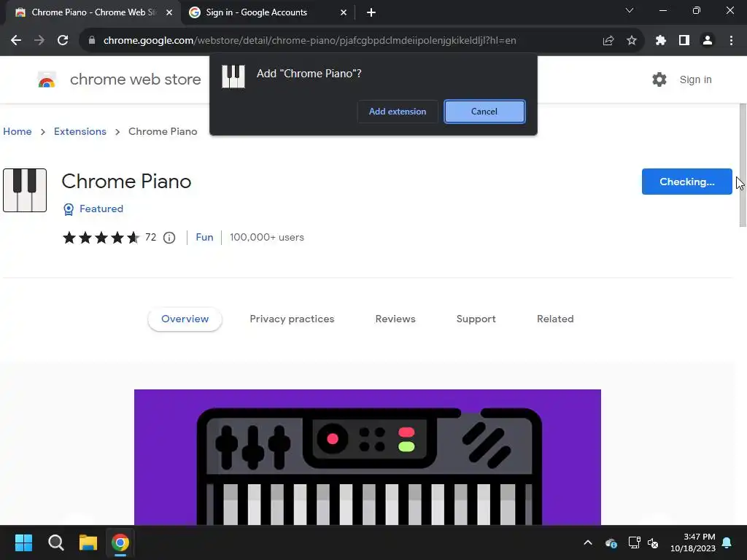Open the Fun category link
747x560 pixels.
point(204,237)
